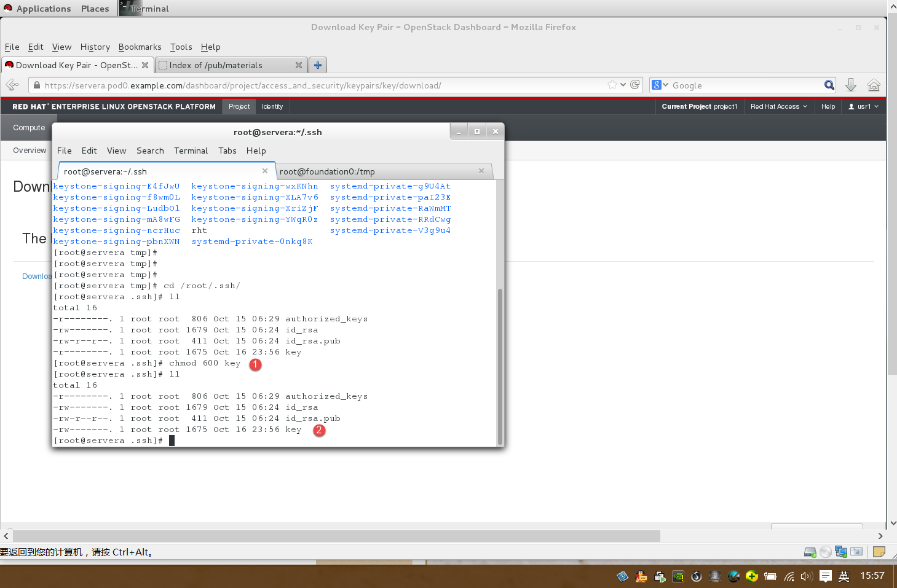Viewport: 897px width, 588px height.
Task: Select the Download Key Pair browser tab
Action: 77,65
